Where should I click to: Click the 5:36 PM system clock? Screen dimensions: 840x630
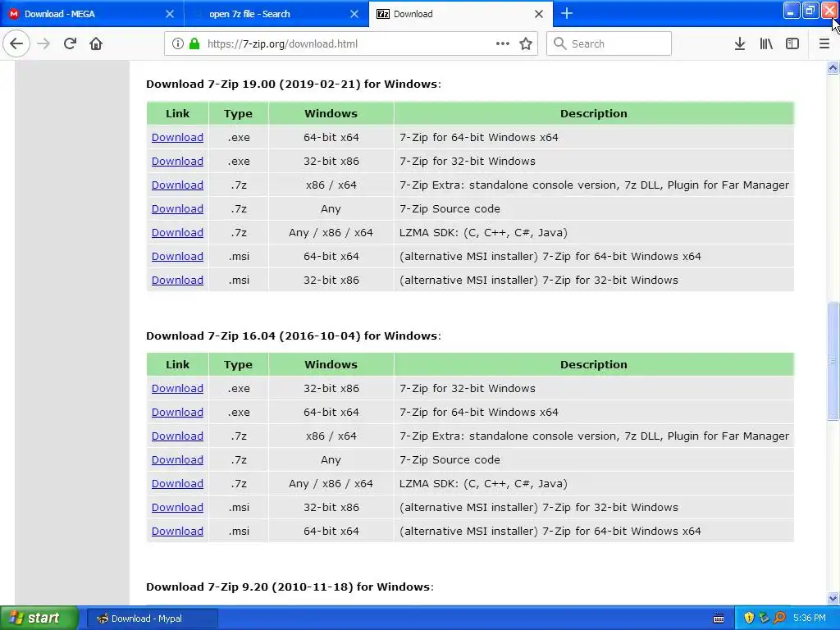click(x=810, y=619)
